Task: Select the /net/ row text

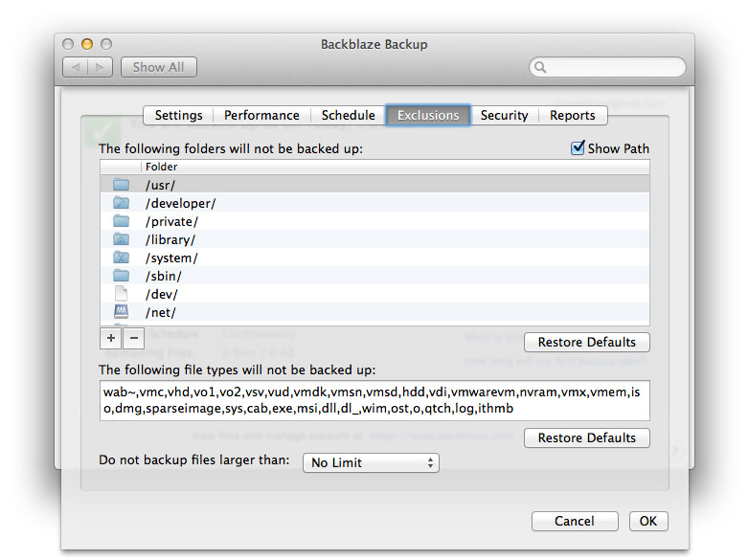Action: [161, 312]
